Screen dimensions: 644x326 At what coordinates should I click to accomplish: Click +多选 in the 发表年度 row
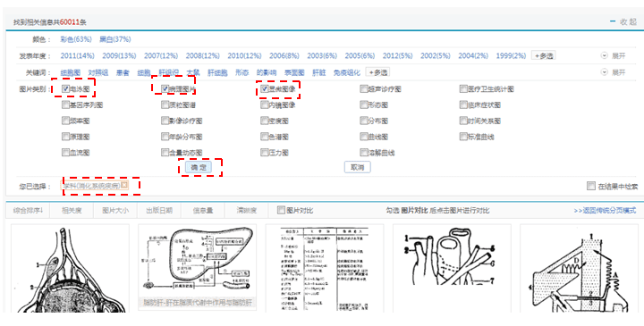pyautogui.click(x=544, y=55)
